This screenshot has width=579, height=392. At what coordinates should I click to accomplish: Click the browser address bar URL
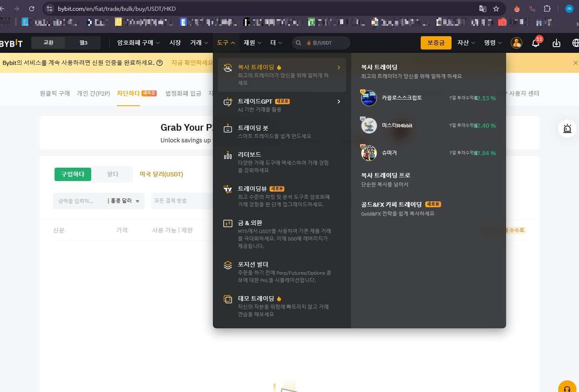tap(117, 9)
